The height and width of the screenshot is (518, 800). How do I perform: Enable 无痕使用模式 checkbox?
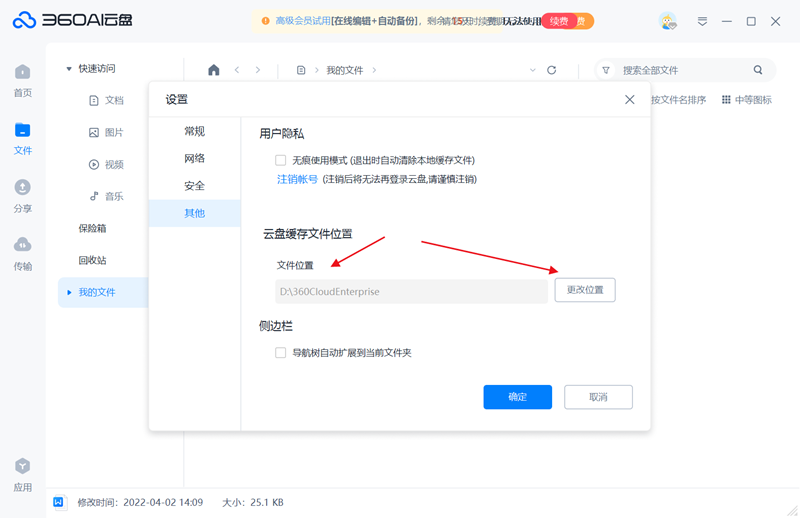(281, 160)
